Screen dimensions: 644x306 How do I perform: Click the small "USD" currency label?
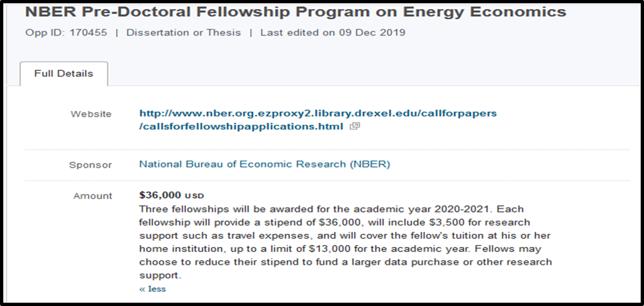click(195, 196)
